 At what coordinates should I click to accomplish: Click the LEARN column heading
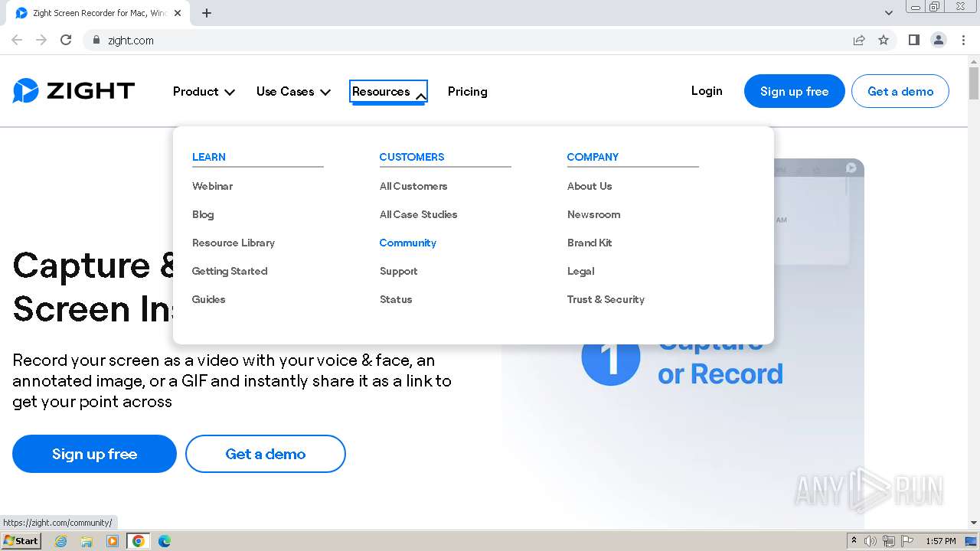208,157
